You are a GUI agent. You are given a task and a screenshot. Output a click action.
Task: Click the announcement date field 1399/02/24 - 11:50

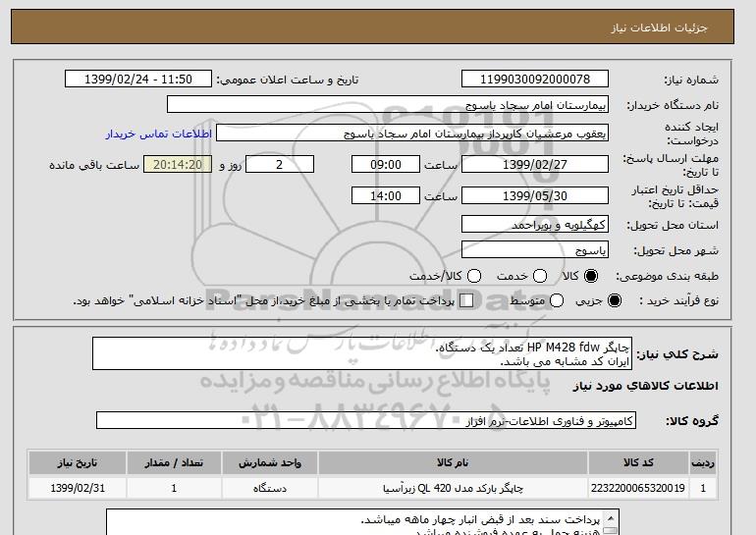[x=138, y=80]
